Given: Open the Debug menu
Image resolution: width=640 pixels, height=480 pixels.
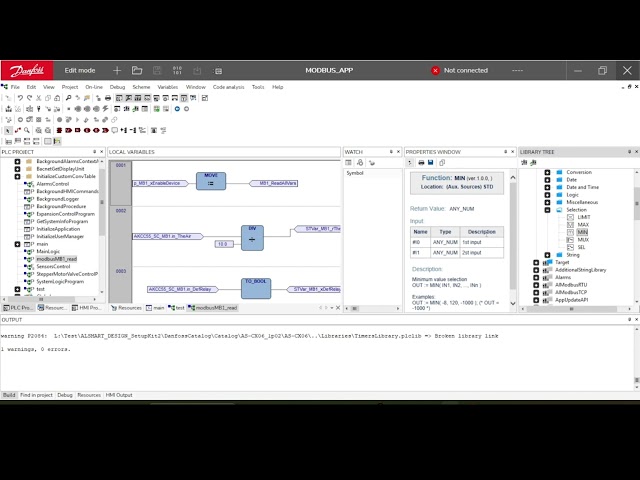Looking at the screenshot, I should pos(118,87).
